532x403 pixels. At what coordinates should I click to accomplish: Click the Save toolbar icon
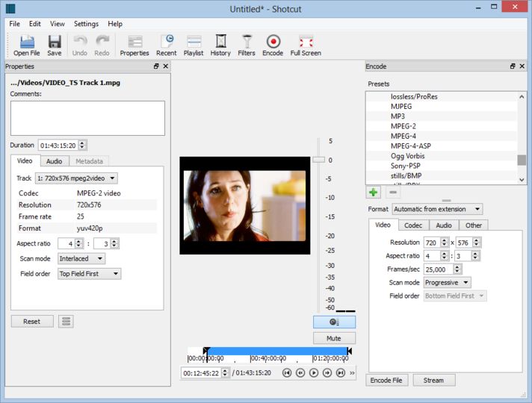(55, 45)
